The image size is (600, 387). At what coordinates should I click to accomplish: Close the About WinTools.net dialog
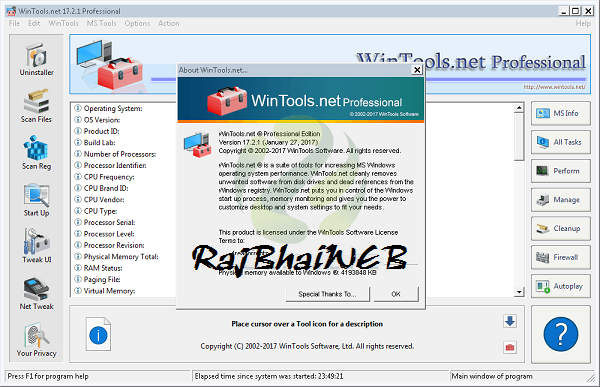coord(417,70)
